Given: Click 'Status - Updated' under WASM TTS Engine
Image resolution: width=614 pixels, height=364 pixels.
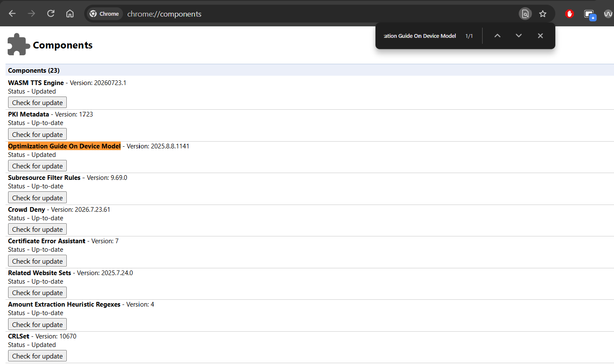Looking at the screenshot, I should pos(32,91).
